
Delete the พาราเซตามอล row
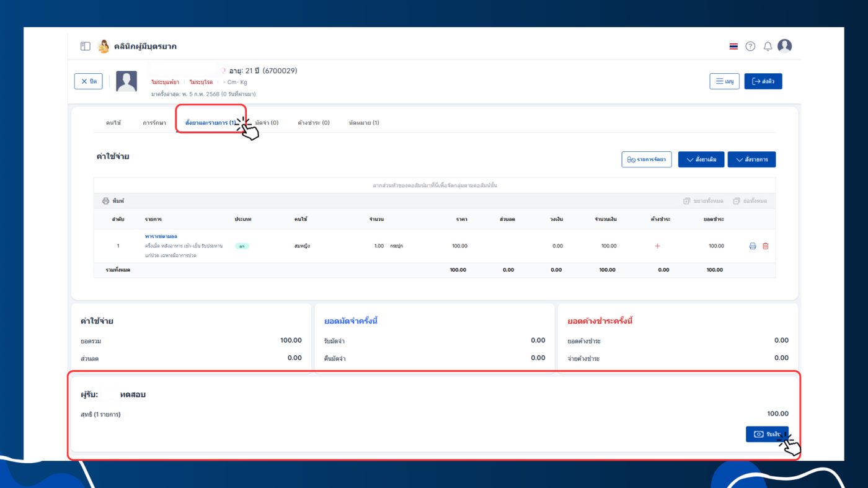click(x=766, y=246)
